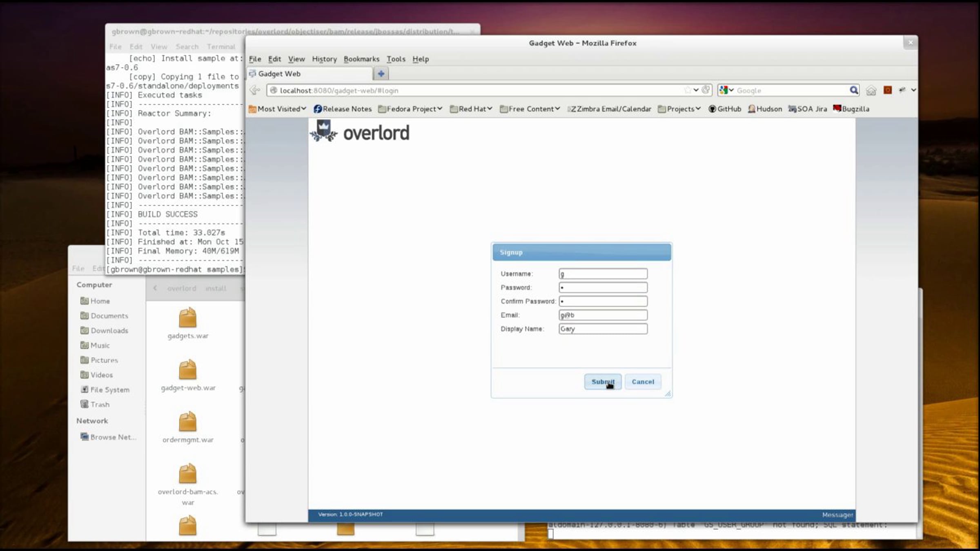This screenshot has width=980, height=551.
Task: Open the Bookmarks menu
Action: tap(361, 59)
